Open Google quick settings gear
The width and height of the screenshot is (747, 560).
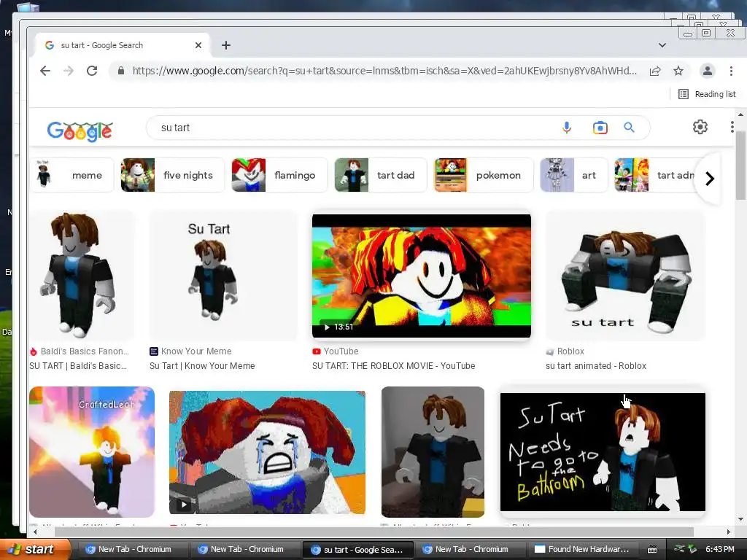700,127
